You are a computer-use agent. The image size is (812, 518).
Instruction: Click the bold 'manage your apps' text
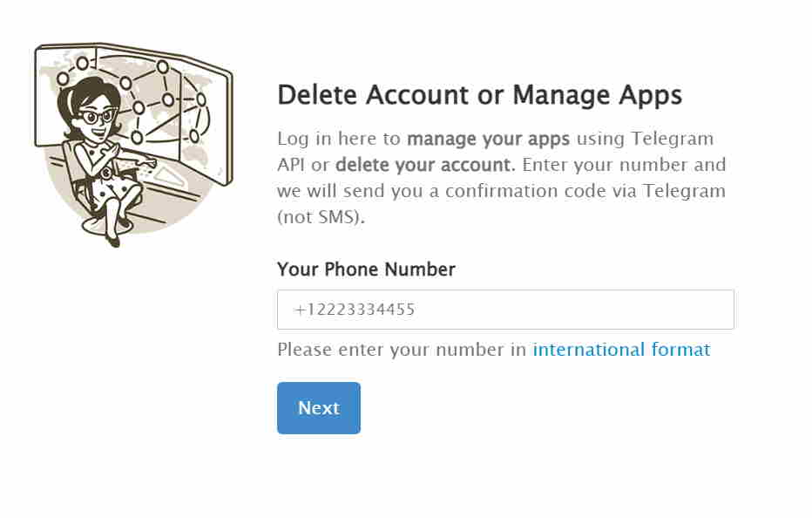pyautogui.click(x=488, y=139)
